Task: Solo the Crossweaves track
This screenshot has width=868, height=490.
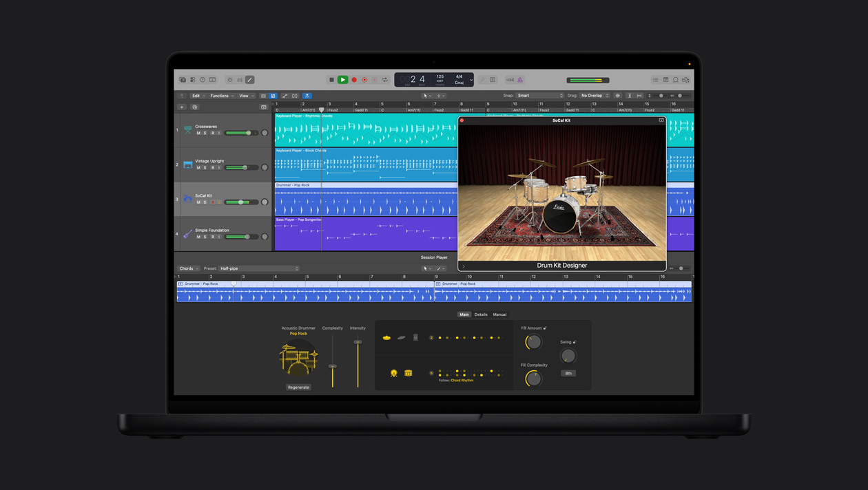Action: (x=204, y=133)
